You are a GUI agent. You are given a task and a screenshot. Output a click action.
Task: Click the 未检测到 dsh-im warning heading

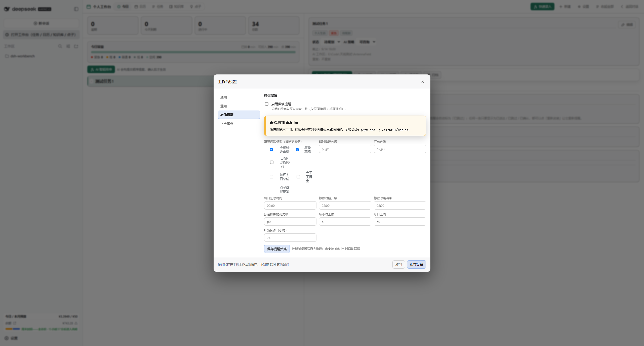tap(284, 123)
